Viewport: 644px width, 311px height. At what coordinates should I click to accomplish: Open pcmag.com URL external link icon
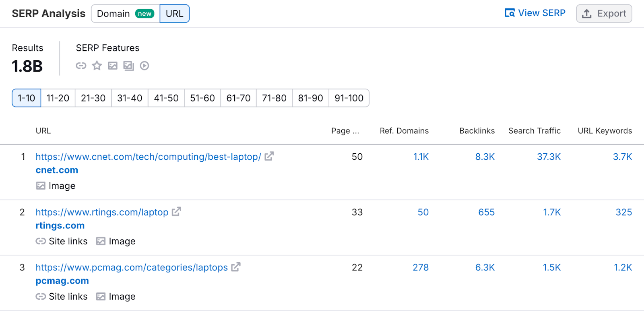(x=236, y=267)
